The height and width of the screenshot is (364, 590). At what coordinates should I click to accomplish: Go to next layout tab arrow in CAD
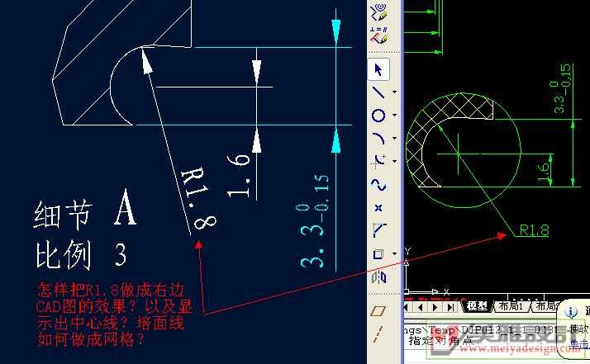point(435,307)
